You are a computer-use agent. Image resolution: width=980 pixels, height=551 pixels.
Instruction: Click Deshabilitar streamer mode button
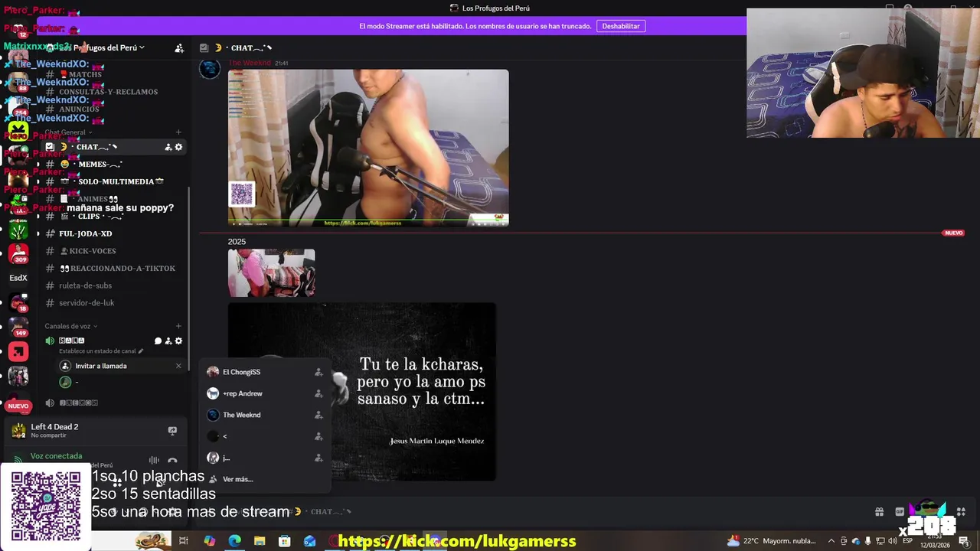(621, 26)
